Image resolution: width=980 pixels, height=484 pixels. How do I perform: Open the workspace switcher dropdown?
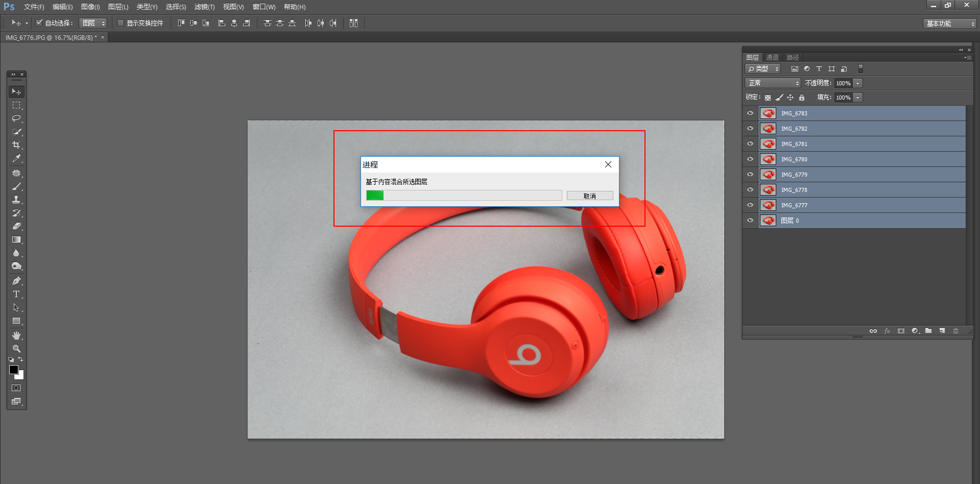coord(949,23)
